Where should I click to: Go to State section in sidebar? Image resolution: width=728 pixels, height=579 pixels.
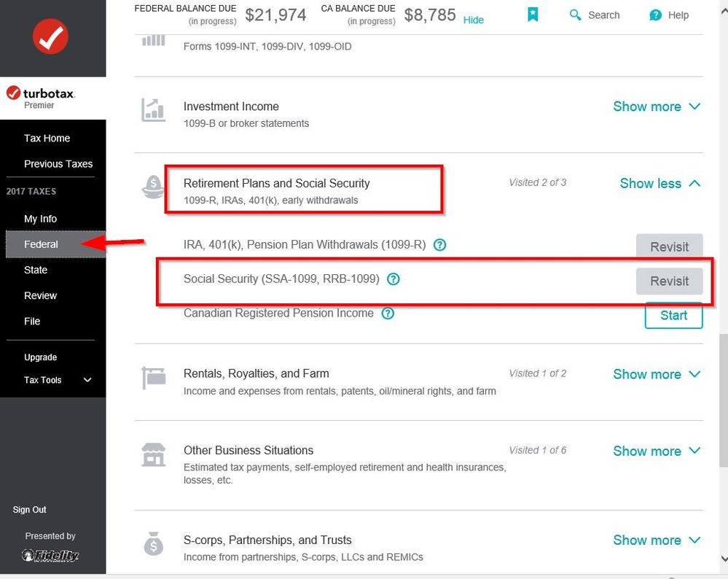[36, 270]
